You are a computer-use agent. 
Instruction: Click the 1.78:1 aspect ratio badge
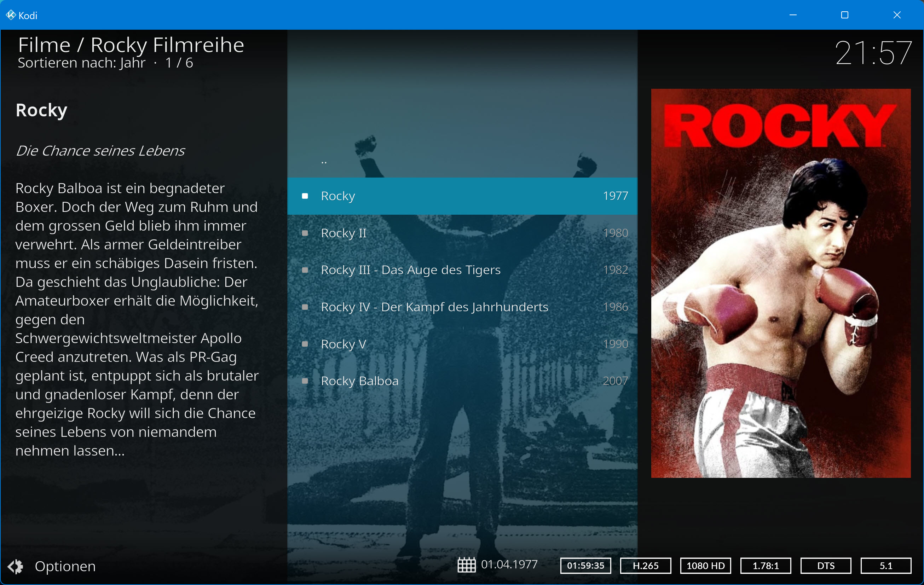766,566
